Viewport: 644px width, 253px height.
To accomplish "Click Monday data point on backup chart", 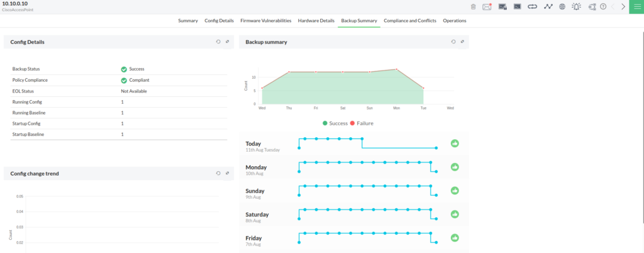I will point(396,70).
